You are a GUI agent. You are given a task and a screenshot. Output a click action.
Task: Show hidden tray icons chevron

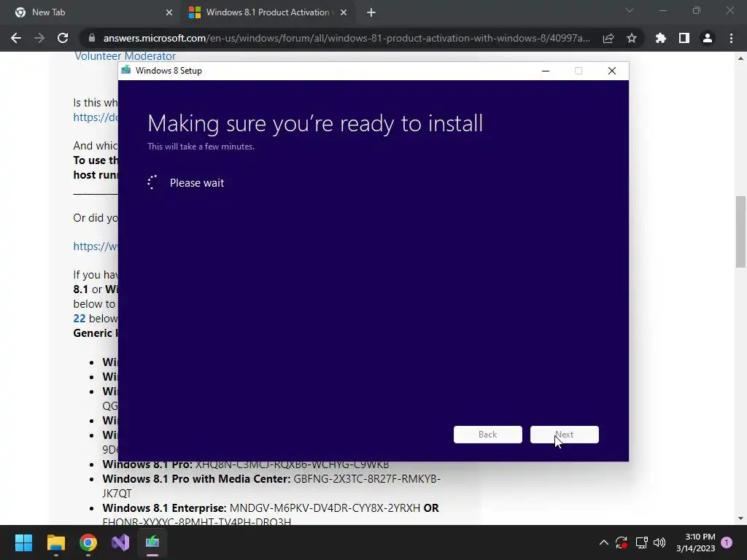click(603, 542)
